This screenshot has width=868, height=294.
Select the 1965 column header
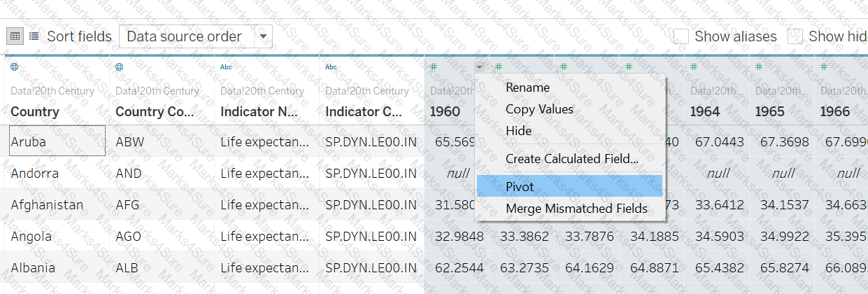click(x=770, y=111)
